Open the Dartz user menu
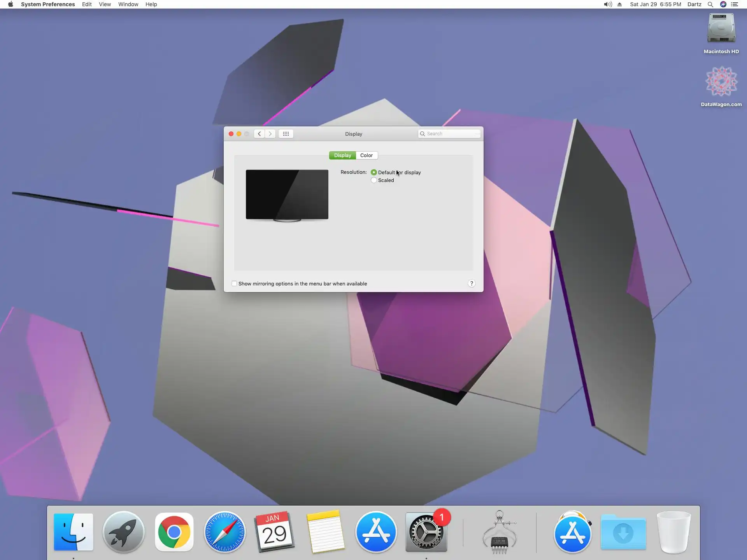 694,4
